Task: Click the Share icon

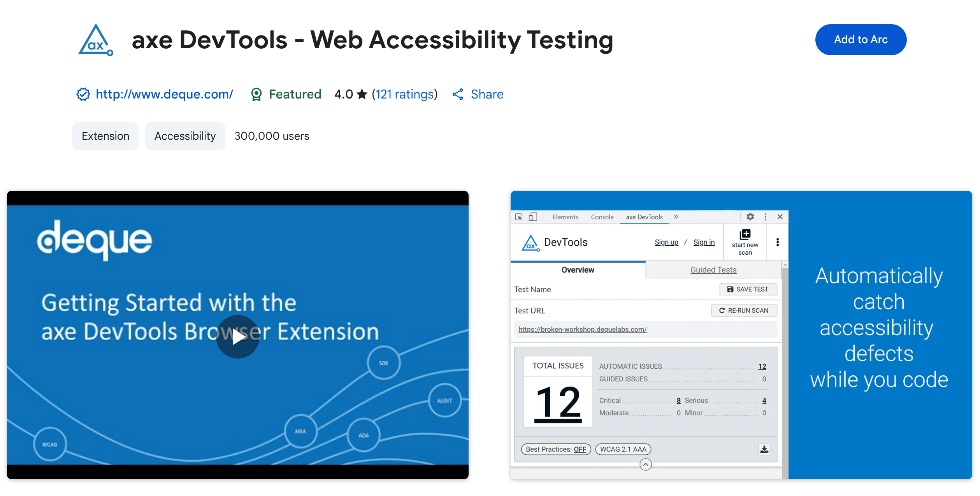Action: tap(458, 94)
